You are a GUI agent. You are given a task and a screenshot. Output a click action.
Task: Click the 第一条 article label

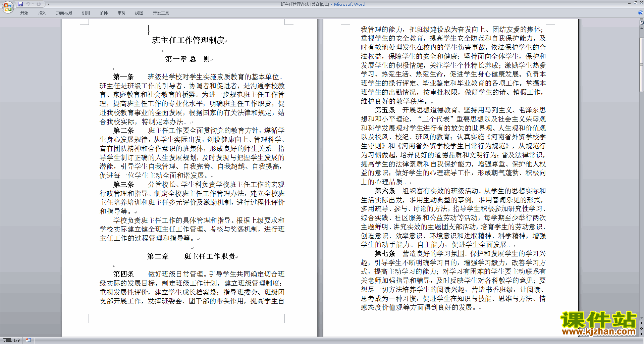coord(123,77)
